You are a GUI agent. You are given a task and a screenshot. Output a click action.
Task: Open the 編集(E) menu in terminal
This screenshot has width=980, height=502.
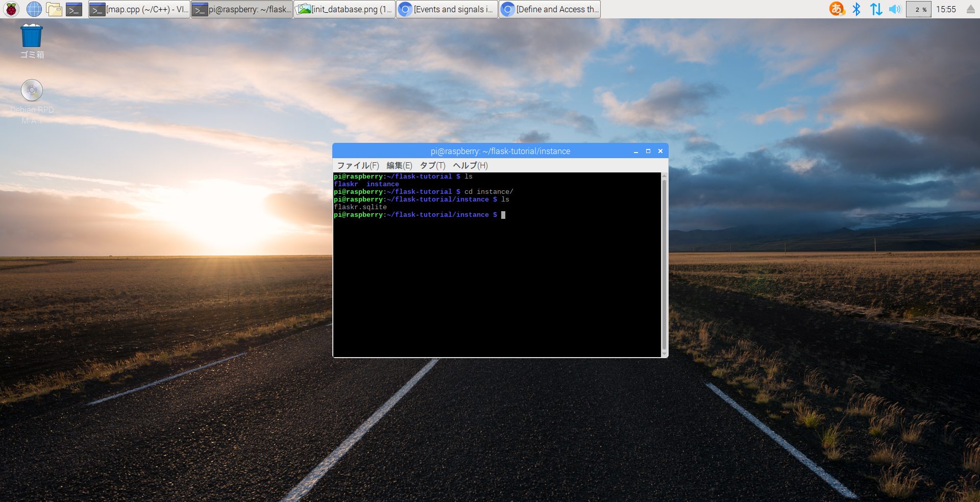(399, 165)
